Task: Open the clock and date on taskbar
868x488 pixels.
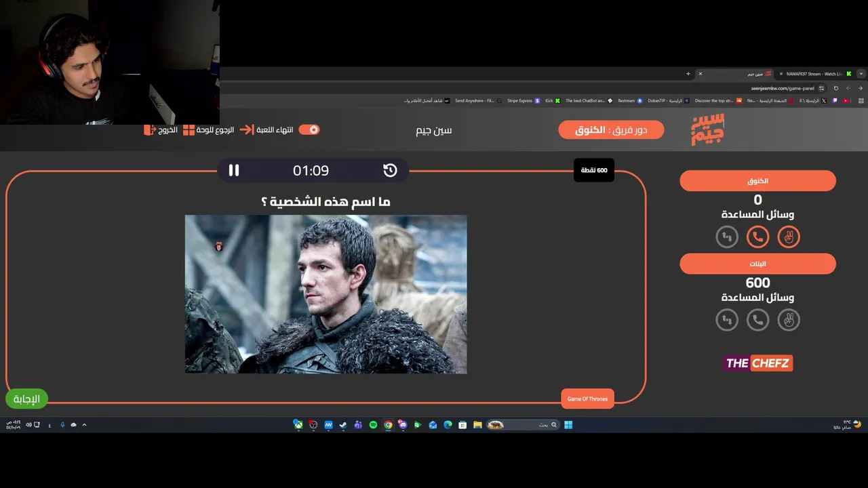Action: (14, 425)
